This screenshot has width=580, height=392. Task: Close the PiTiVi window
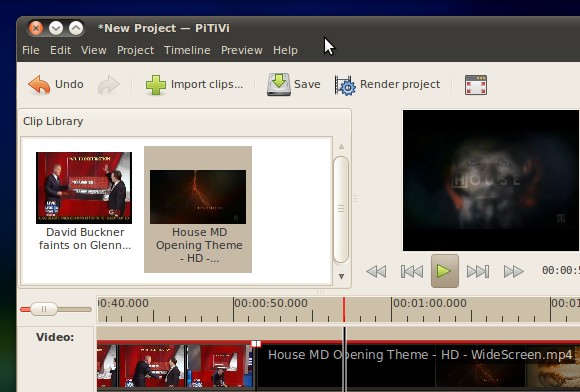pos(36,28)
